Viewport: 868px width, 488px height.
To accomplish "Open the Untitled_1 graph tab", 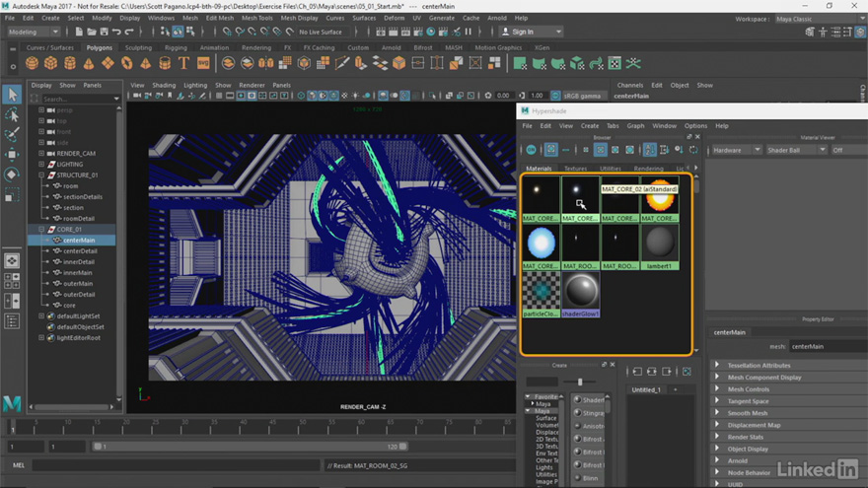I will click(646, 389).
